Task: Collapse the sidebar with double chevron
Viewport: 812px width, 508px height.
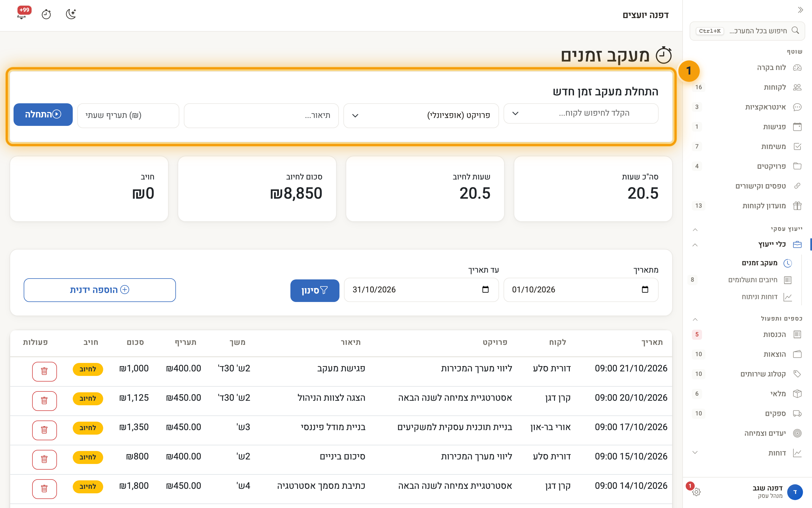Action: pos(800,10)
